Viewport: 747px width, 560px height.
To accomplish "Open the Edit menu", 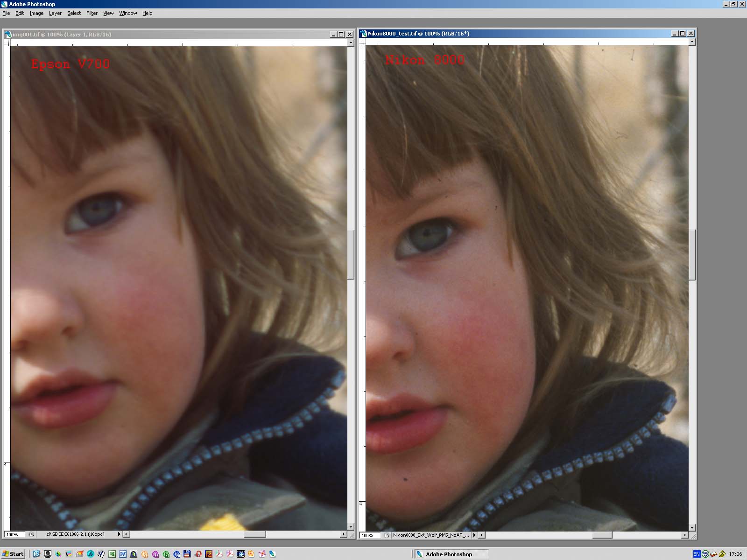I will tap(20, 13).
